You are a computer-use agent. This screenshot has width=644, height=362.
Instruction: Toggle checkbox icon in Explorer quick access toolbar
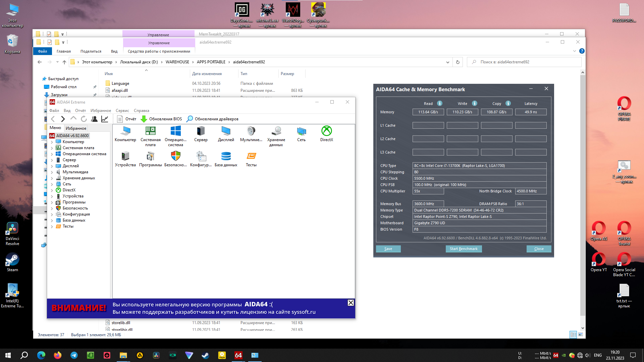point(50,42)
